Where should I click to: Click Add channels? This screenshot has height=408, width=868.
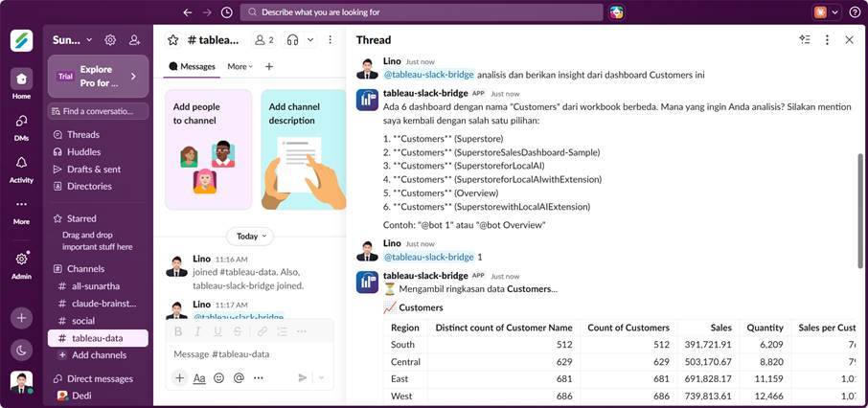pos(99,355)
